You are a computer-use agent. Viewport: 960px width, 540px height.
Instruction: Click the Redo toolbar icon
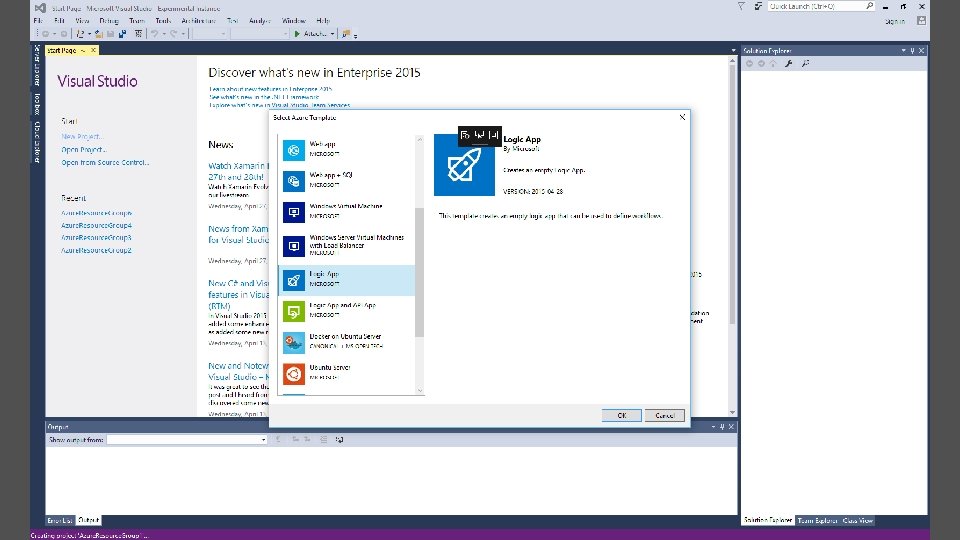coord(173,34)
